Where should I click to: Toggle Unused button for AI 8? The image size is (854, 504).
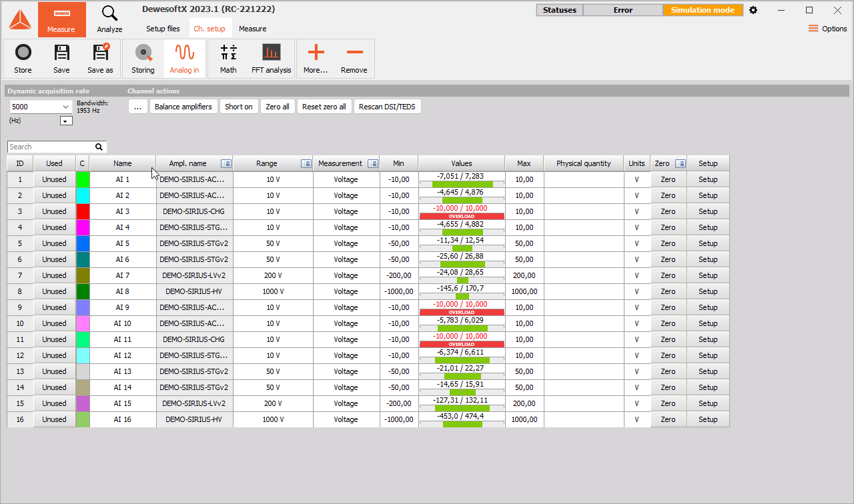click(55, 291)
